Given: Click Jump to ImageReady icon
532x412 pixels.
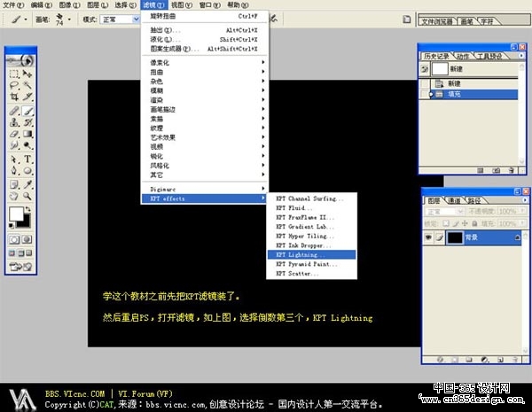Looking at the screenshot, I should coord(20,267).
